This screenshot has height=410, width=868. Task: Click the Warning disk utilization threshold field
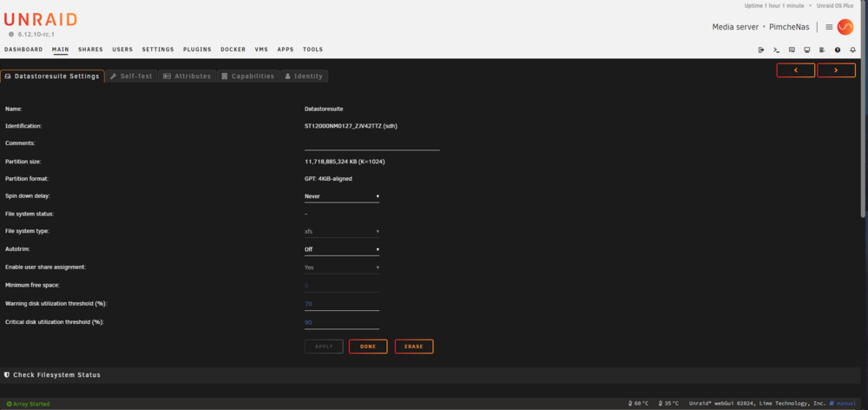pyautogui.click(x=341, y=304)
